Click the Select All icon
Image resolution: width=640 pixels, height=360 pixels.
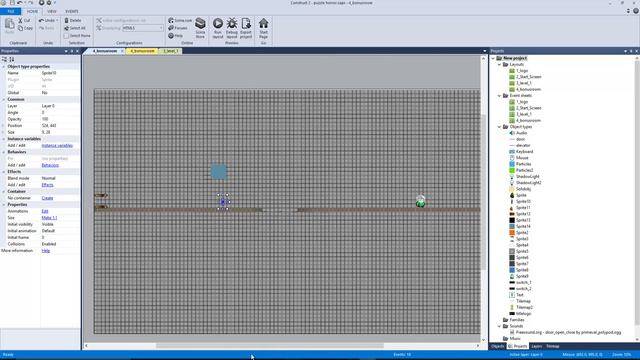pos(66,28)
